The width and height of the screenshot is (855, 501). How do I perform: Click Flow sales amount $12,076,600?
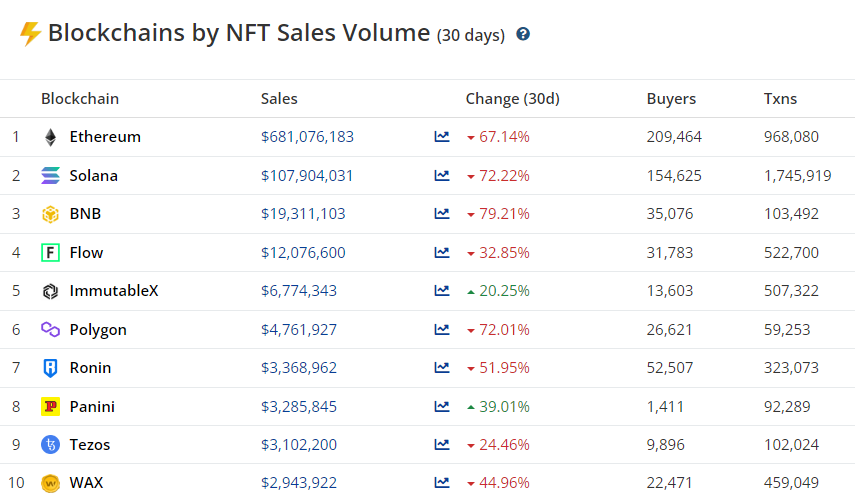click(x=303, y=253)
